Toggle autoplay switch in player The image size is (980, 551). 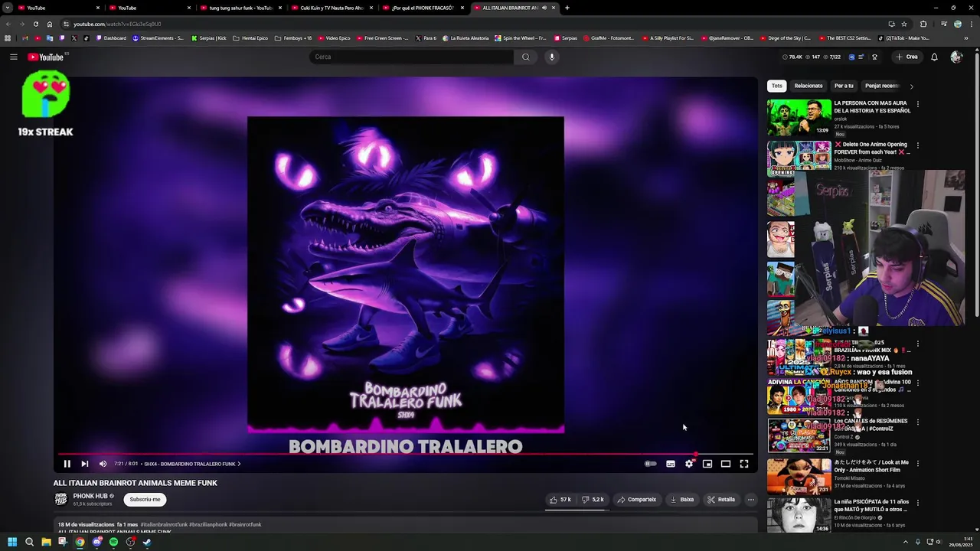tap(650, 464)
